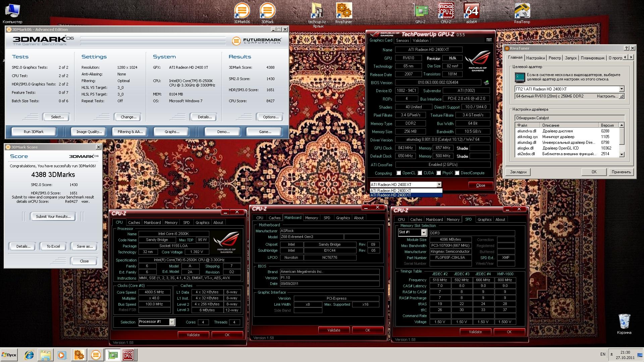644x362 pixels.
Task: Select the highlighted ATI Radeon HD 2400 XT entry
Action: pyautogui.click(x=406, y=195)
